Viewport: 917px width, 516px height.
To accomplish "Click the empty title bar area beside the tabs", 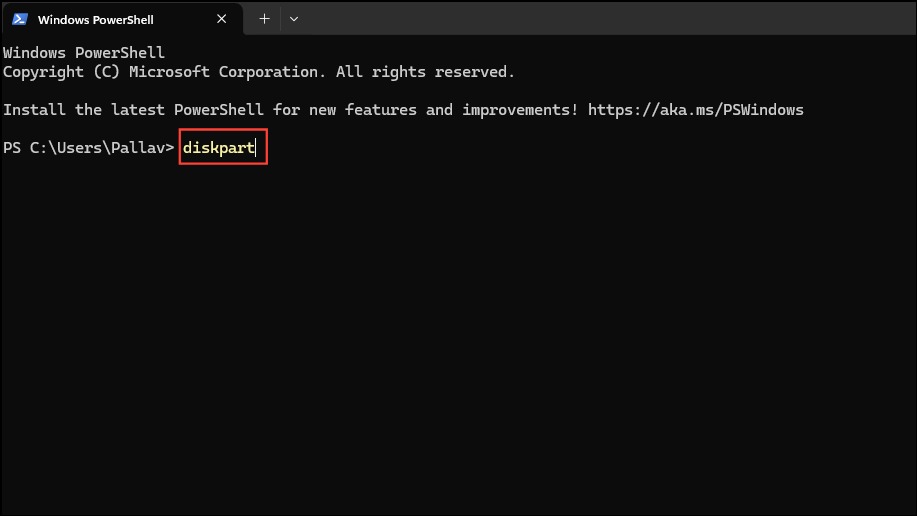I will coord(608,18).
